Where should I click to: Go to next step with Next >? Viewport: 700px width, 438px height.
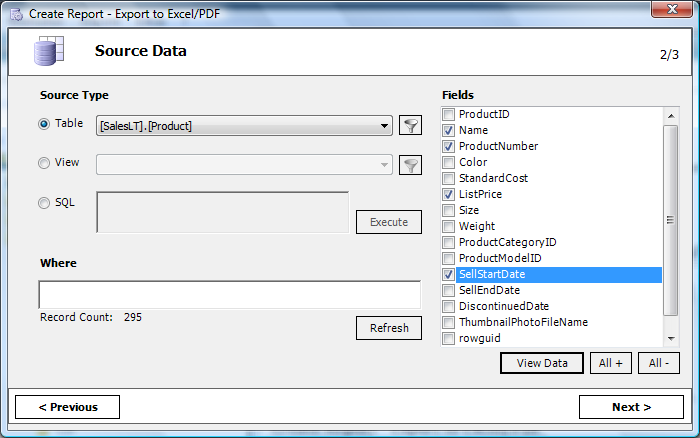[631, 407]
